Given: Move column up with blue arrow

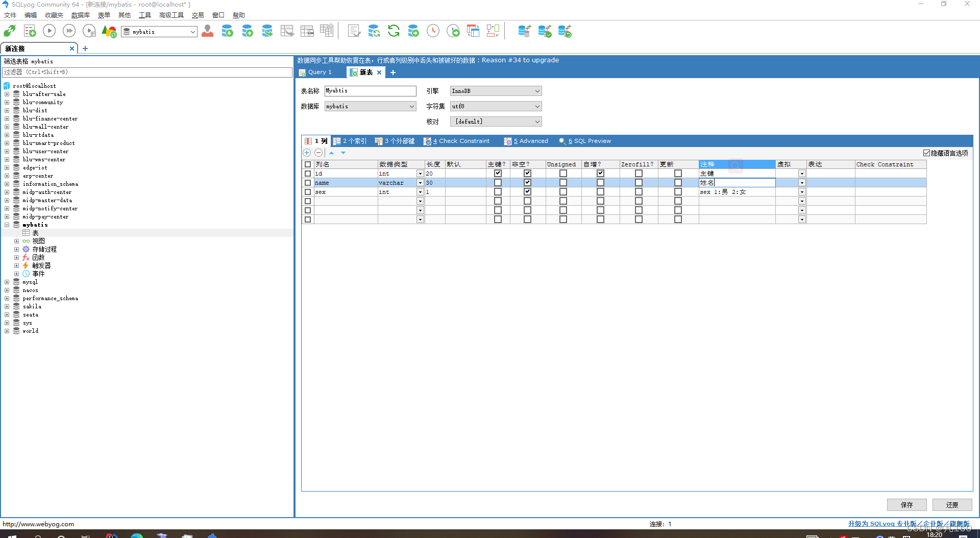Looking at the screenshot, I should 332,153.
